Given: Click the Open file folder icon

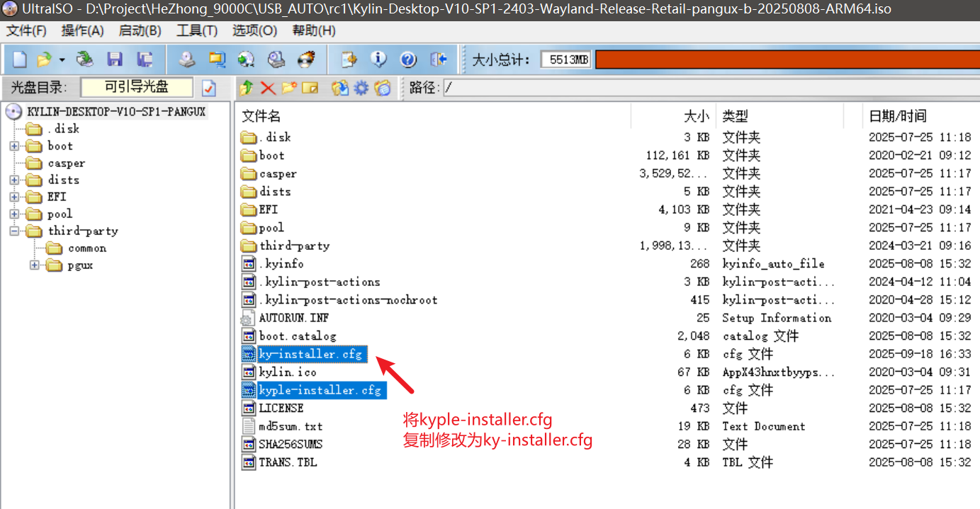Looking at the screenshot, I should click(44, 59).
